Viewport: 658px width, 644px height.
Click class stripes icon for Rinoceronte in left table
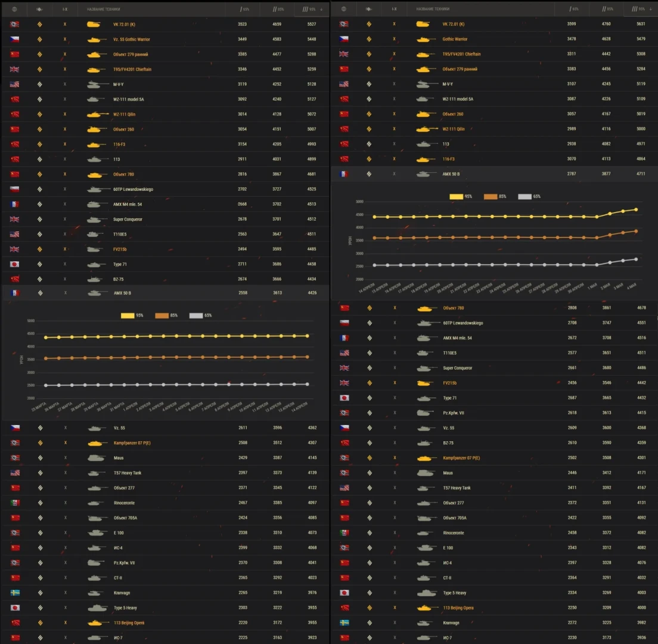(x=40, y=503)
